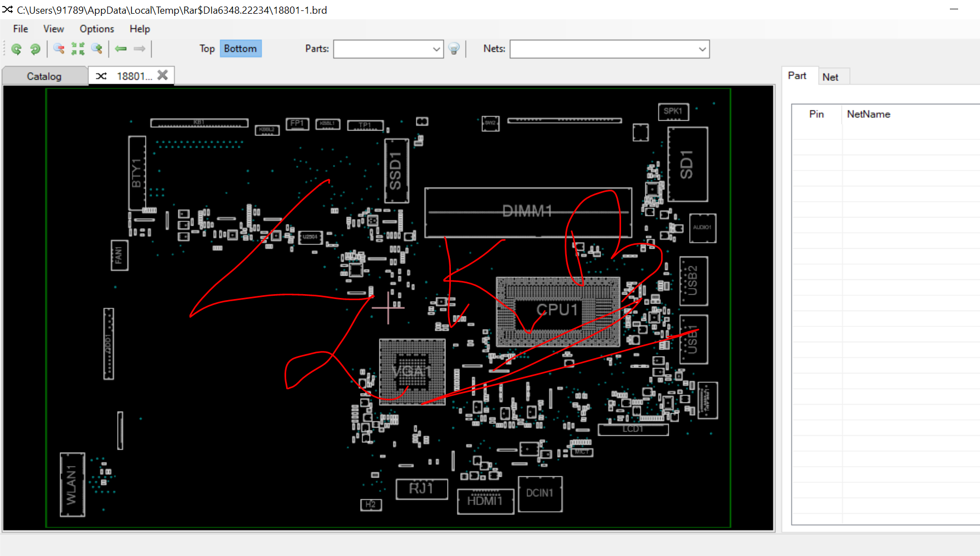This screenshot has width=980, height=556.
Task: Zoom out with the magnifier minus icon
Action: [59, 49]
